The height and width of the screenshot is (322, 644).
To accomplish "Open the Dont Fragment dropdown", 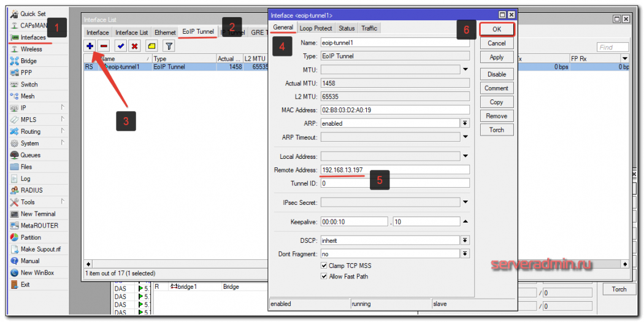I will 465,254.
